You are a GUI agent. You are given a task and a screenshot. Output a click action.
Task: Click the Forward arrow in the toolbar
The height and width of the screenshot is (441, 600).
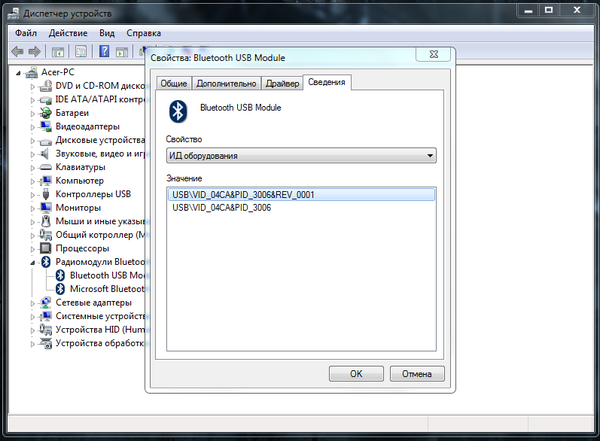click(x=35, y=51)
